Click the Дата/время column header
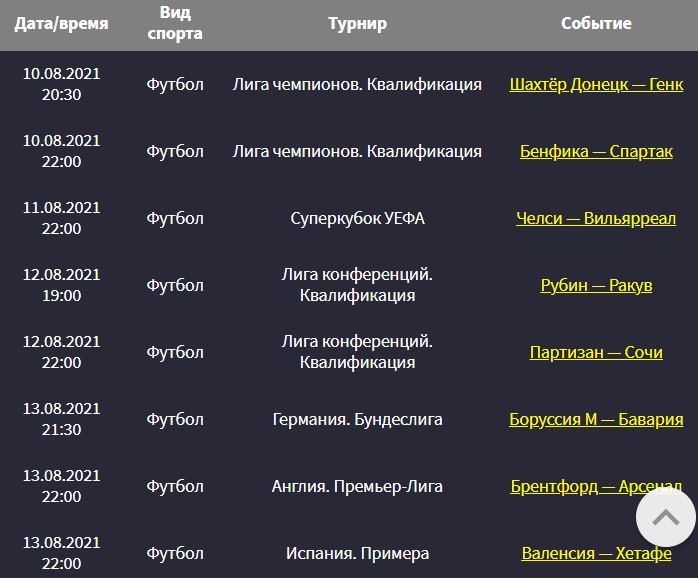 coord(61,23)
